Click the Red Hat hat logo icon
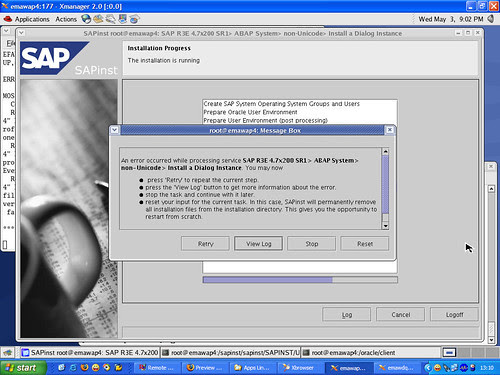The height and width of the screenshot is (375, 500). pos(8,19)
